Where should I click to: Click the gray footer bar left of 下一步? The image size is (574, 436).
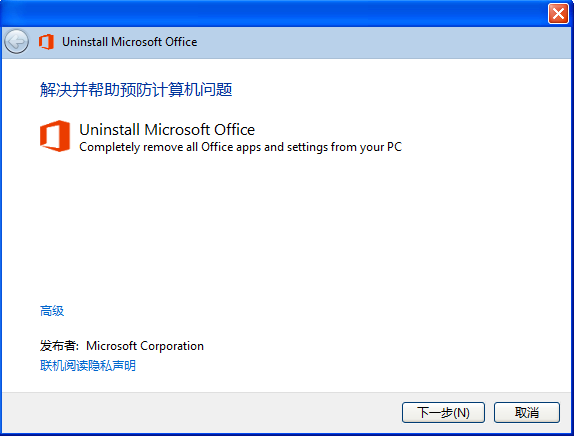[x=201, y=413]
